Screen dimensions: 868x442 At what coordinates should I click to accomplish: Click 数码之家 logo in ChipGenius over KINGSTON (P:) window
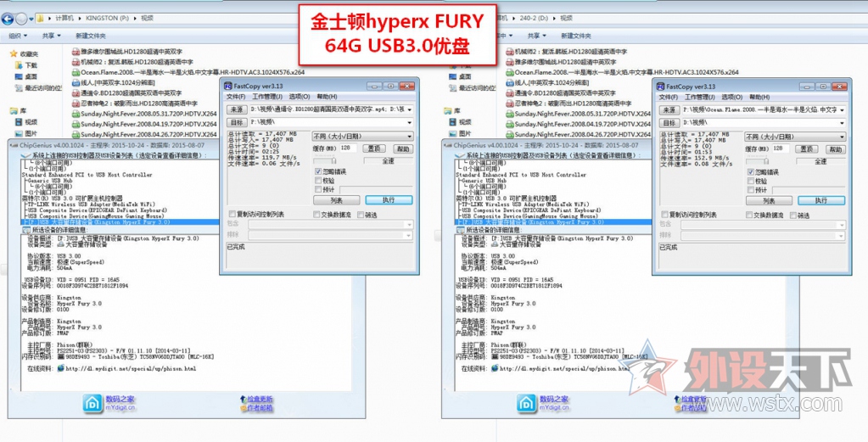[x=92, y=403]
